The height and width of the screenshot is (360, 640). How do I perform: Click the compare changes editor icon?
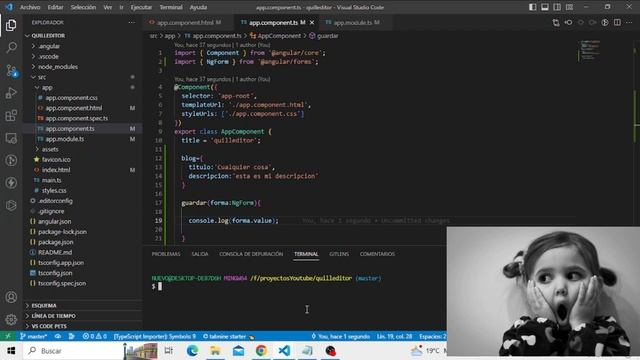click(x=556, y=22)
